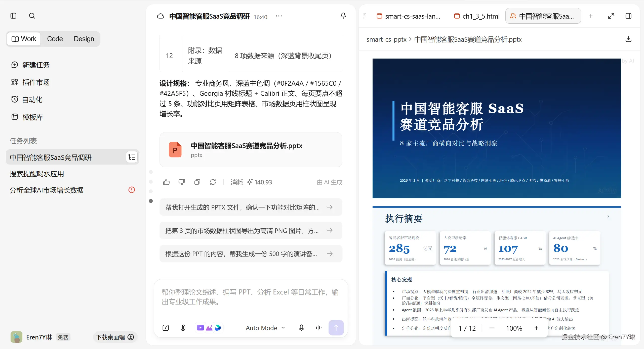
Task: Open the 中国智能客服SaaS赛道竞品分析.pptx file card
Action: pos(251,150)
